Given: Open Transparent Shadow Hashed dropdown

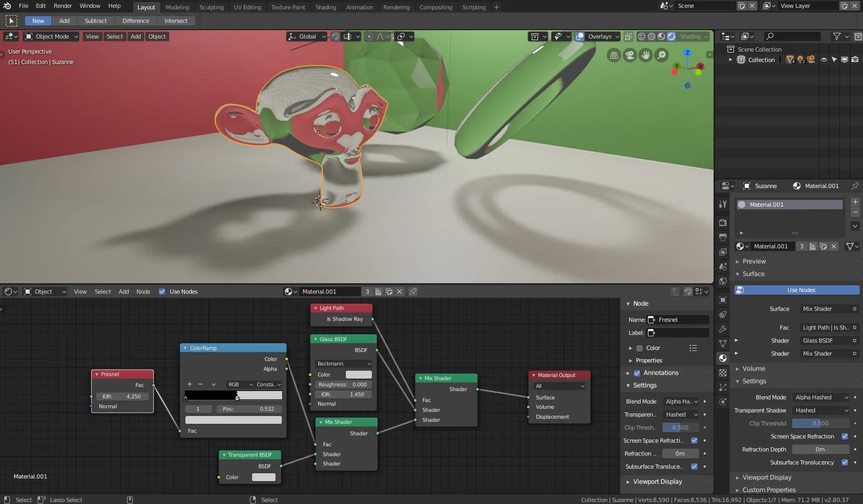Looking at the screenshot, I should point(821,410).
